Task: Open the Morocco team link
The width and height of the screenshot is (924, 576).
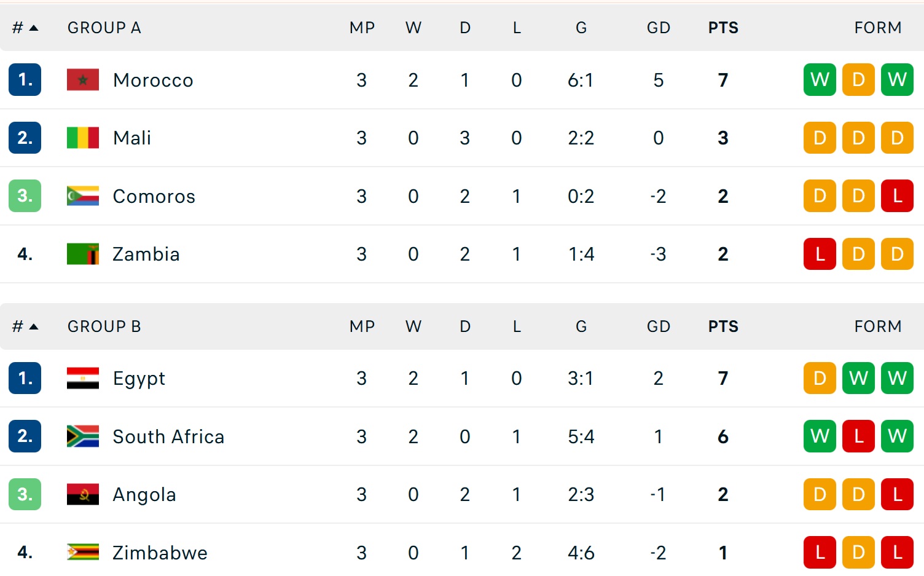Action: point(153,80)
